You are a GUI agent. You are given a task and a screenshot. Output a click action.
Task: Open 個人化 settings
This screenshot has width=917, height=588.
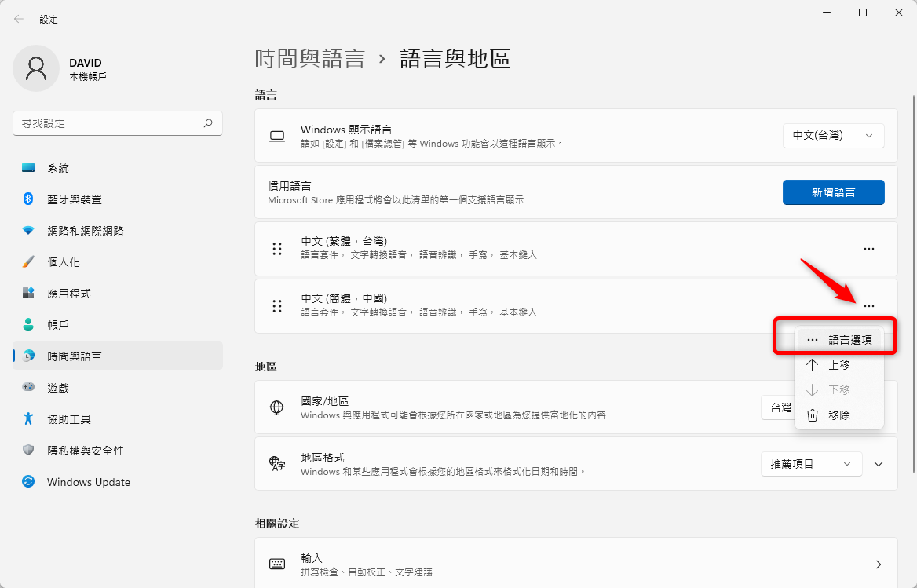point(118,262)
